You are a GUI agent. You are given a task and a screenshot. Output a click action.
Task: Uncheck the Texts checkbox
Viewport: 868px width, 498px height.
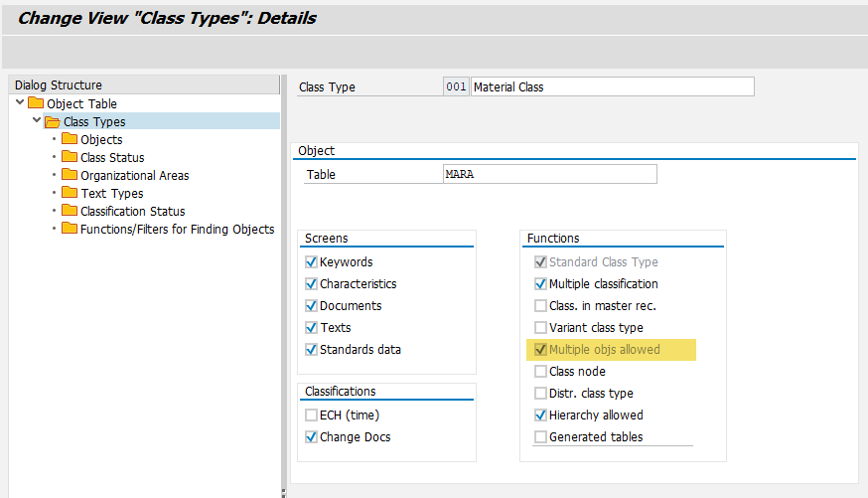click(311, 327)
